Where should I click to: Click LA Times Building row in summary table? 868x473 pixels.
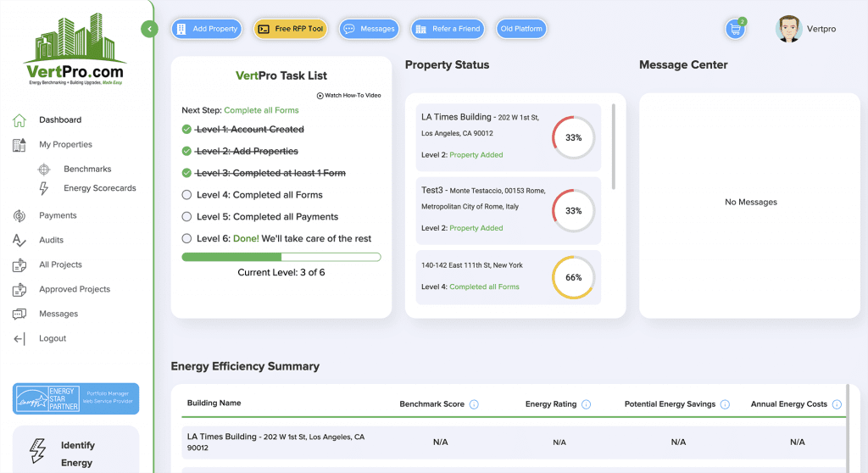click(514, 442)
